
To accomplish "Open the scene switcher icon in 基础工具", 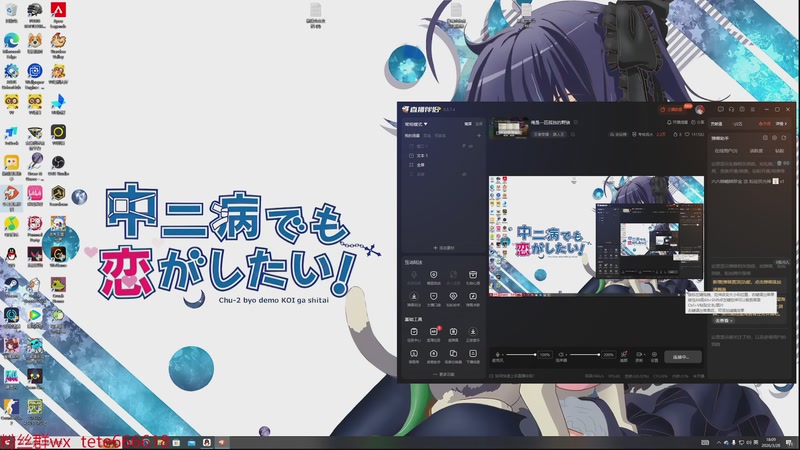I will click(453, 354).
